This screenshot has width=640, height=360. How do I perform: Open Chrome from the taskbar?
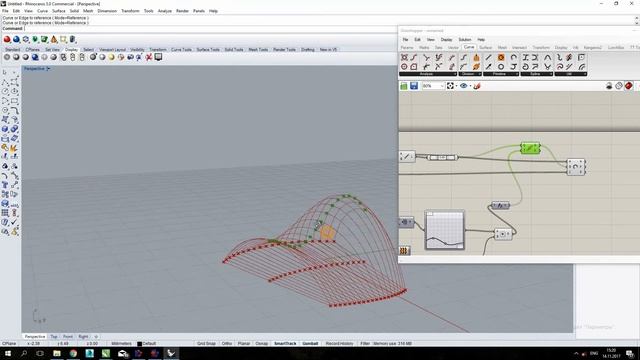coord(73,353)
